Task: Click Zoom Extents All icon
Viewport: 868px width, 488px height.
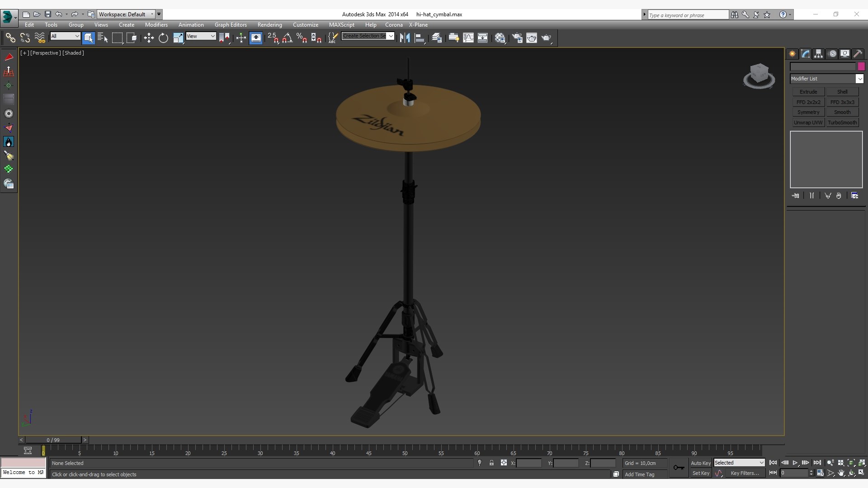Action: tap(862, 463)
